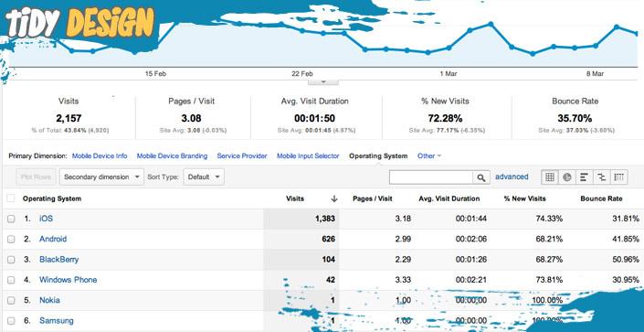This screenshot has width=644, height=332.
Task: Sort by Pages / Visit column header
Action: (x=373, y=198)
